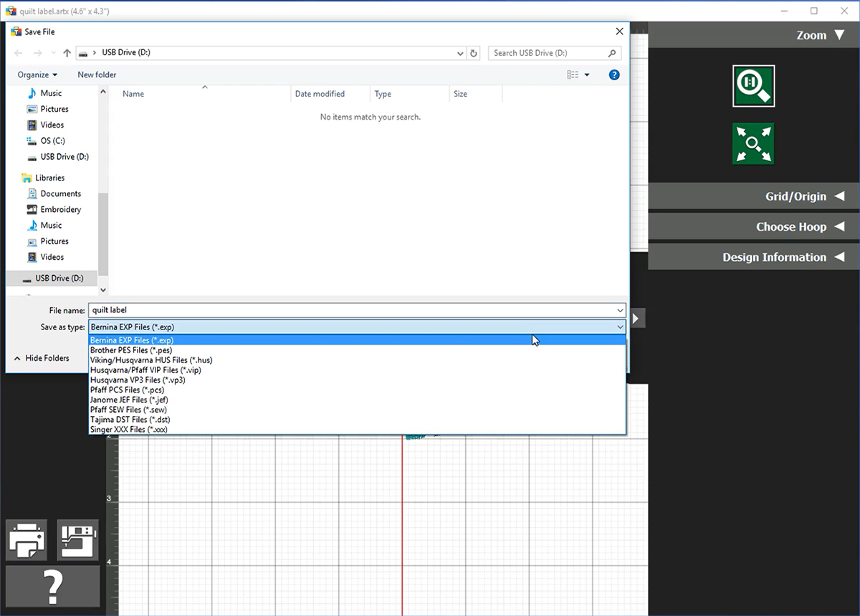Go up one folder level arrow

click(x=67, y=53)
